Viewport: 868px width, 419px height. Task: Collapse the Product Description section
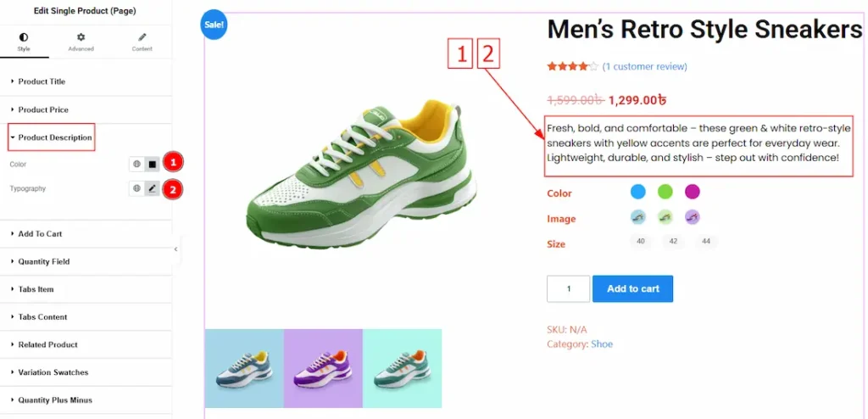(x=51, y=137)
